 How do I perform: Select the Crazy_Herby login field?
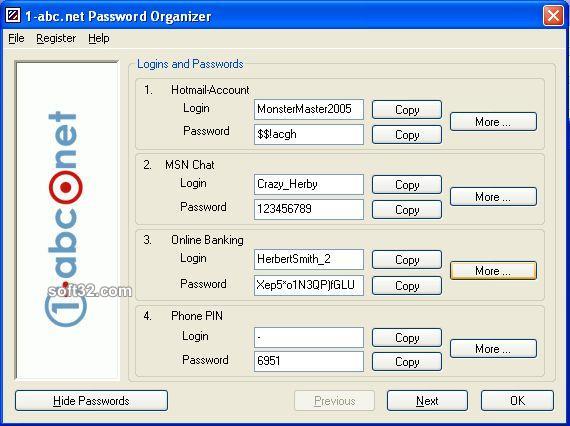(309, 184)
